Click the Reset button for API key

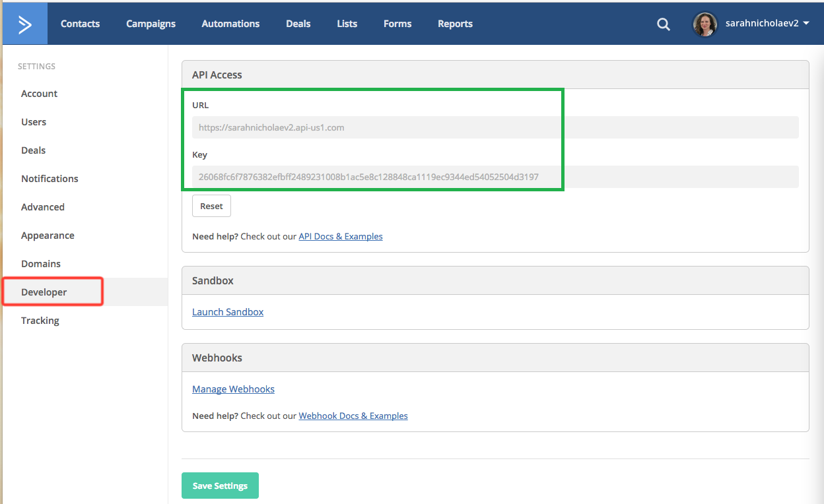211,205
